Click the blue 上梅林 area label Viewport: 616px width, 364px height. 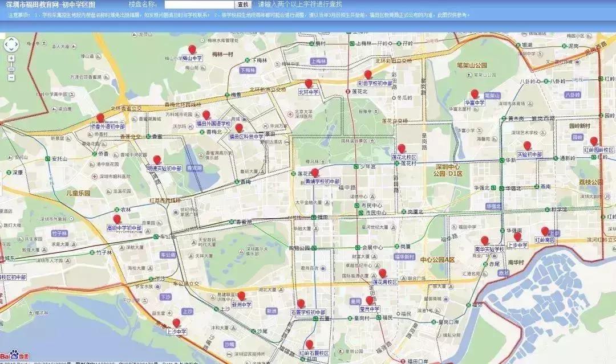[x=318, y=61]
